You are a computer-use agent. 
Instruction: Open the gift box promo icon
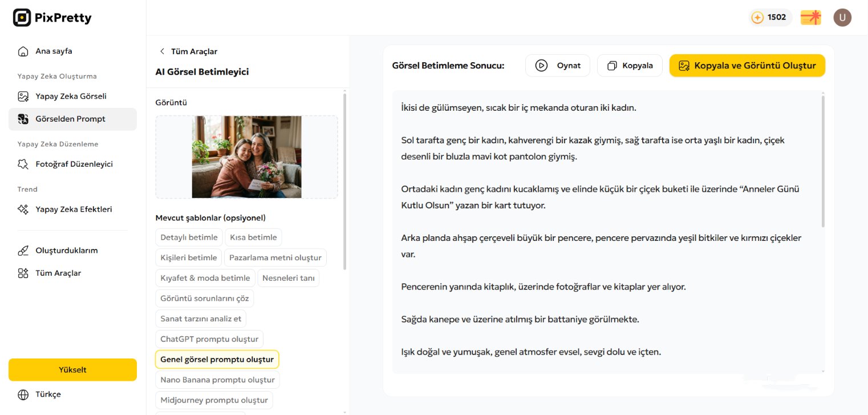[x=810, y=18]
